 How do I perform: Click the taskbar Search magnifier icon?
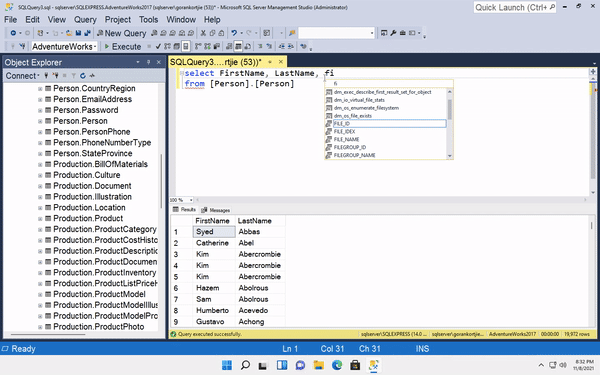click(245, 365)
